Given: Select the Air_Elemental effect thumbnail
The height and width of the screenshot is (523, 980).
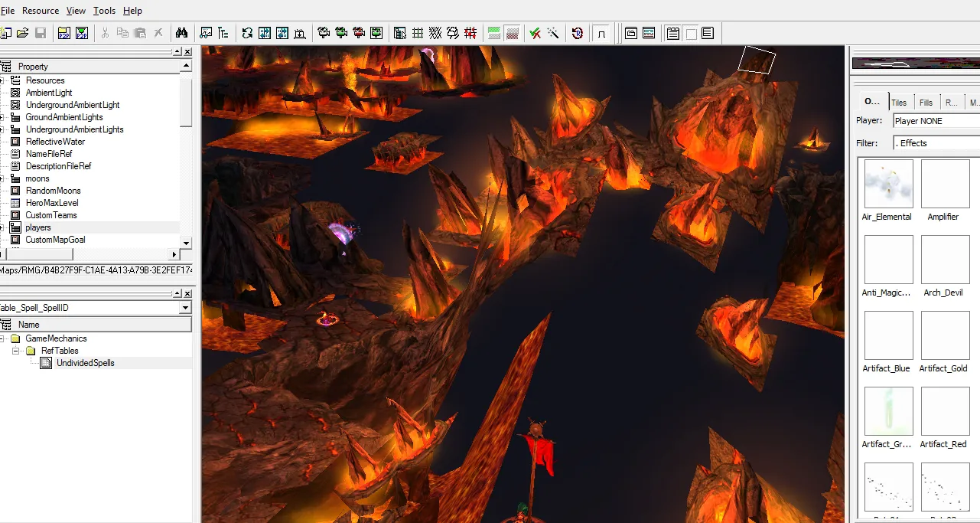Looking at the screenshot, I should (888, 184).
